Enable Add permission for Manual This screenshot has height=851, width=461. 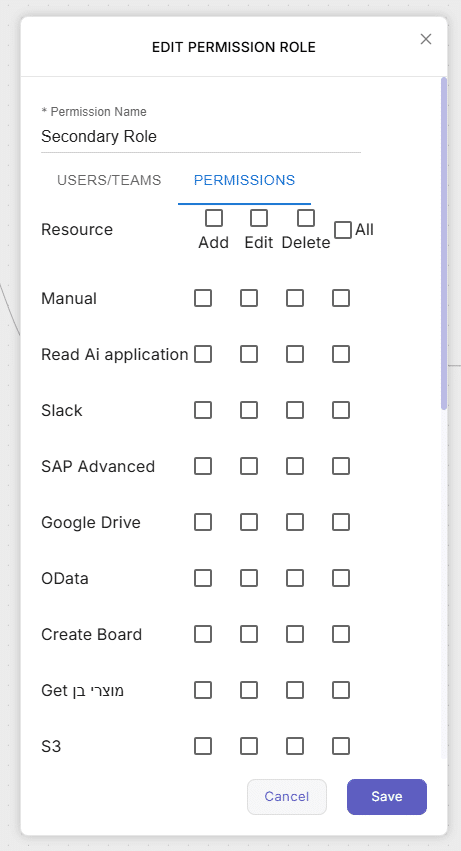pos(203,298)
